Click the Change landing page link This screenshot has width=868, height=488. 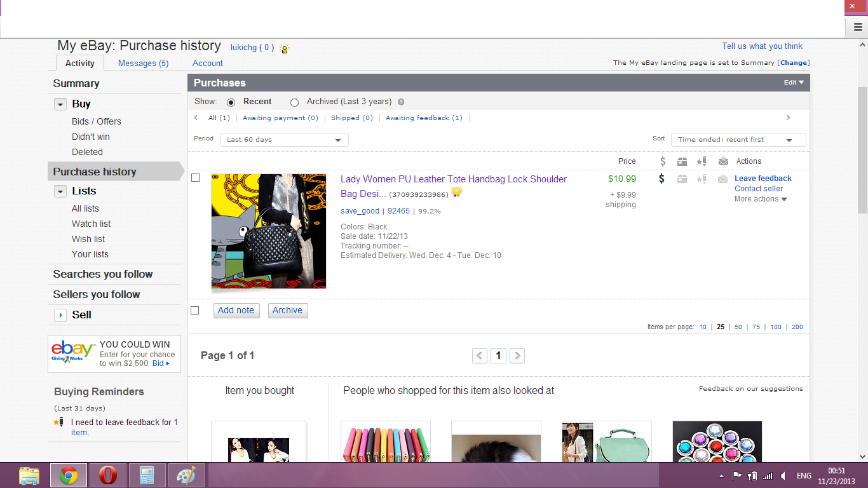[x=794, y=63]
